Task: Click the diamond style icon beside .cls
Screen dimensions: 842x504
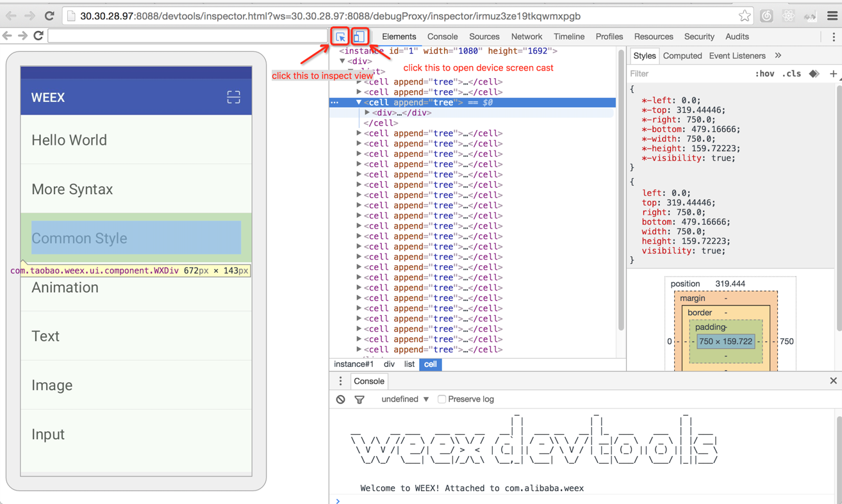Action: coord(814,74)
